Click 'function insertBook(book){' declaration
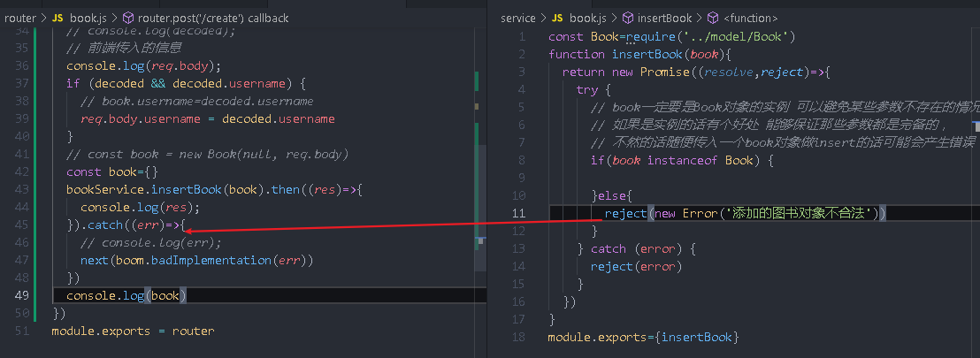The width and height of the screenshot is (980, 358). tap(639, 54)
